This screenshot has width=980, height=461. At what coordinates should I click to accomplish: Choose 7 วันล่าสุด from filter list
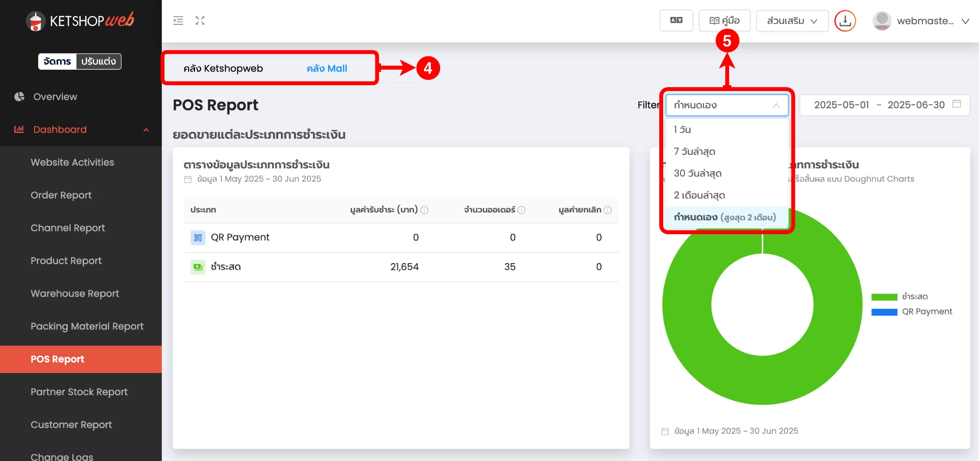[694, 152]
